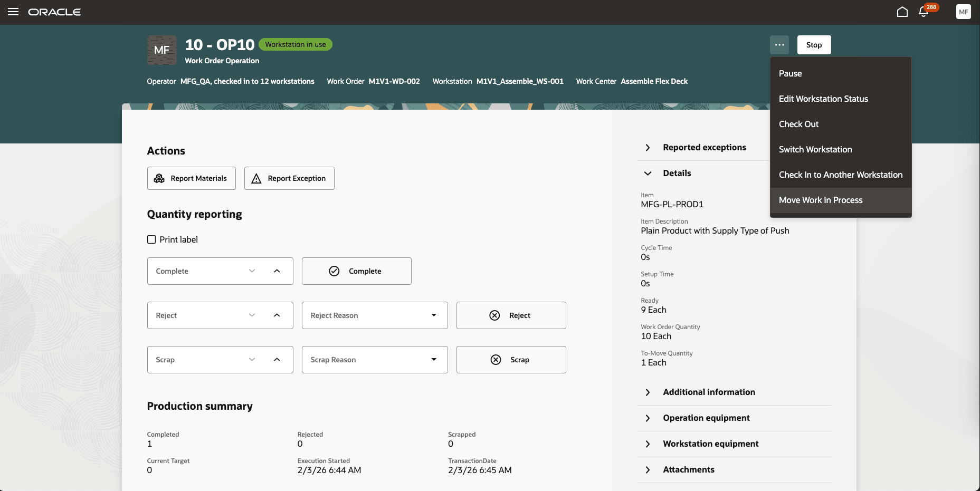
Task: Open the Scrap Reason dropdown
Action: [x=375, y=360]
